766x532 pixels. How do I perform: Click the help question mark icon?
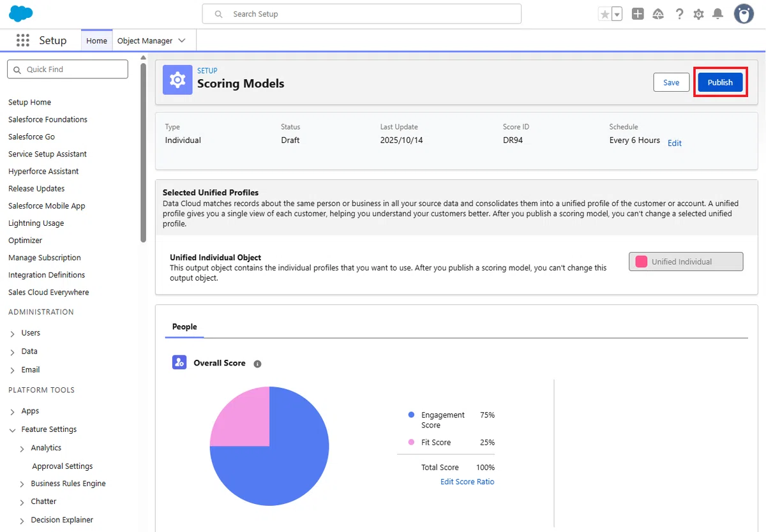coord(679,14)
